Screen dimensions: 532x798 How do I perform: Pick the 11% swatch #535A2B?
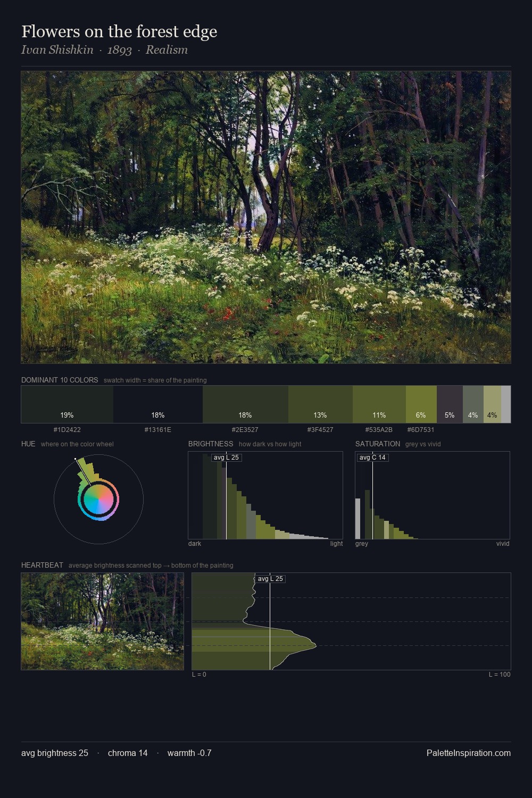tap(379, 404)
